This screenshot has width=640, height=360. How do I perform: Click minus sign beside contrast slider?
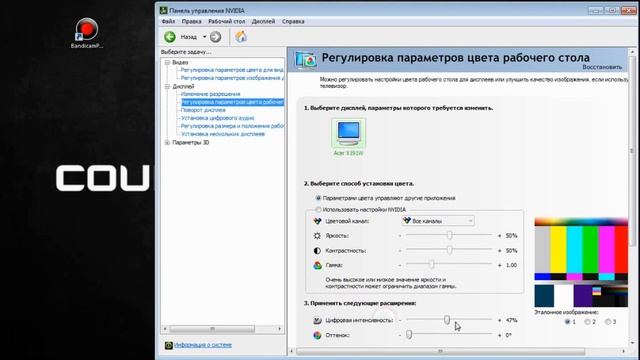tap(400, 251)
